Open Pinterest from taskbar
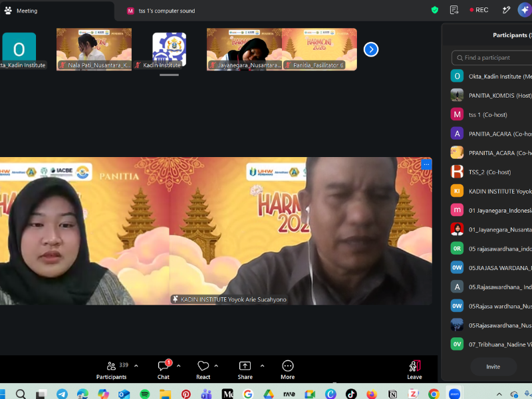 (x=186, y=394)
